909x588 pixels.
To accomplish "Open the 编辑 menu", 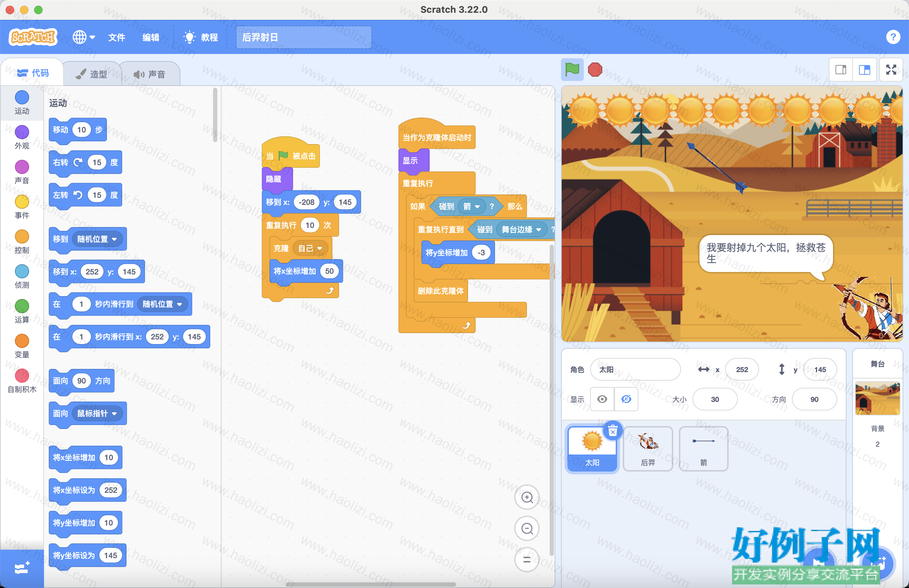I will click(x=151, y=37).
